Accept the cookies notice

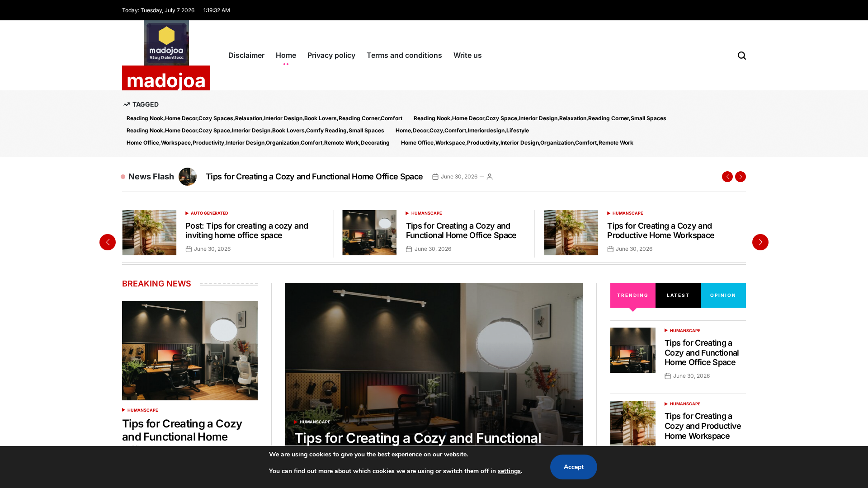tap(573, 467)
